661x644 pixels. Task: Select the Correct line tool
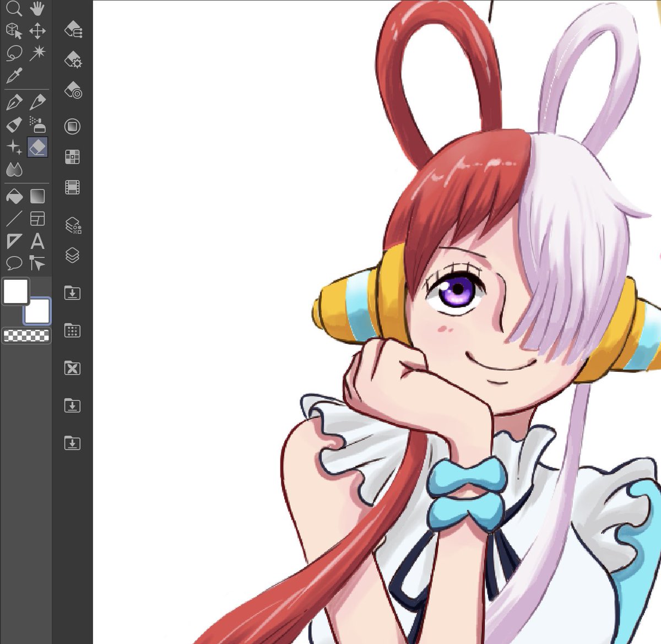pyautogui.click(x=37, y=263)
